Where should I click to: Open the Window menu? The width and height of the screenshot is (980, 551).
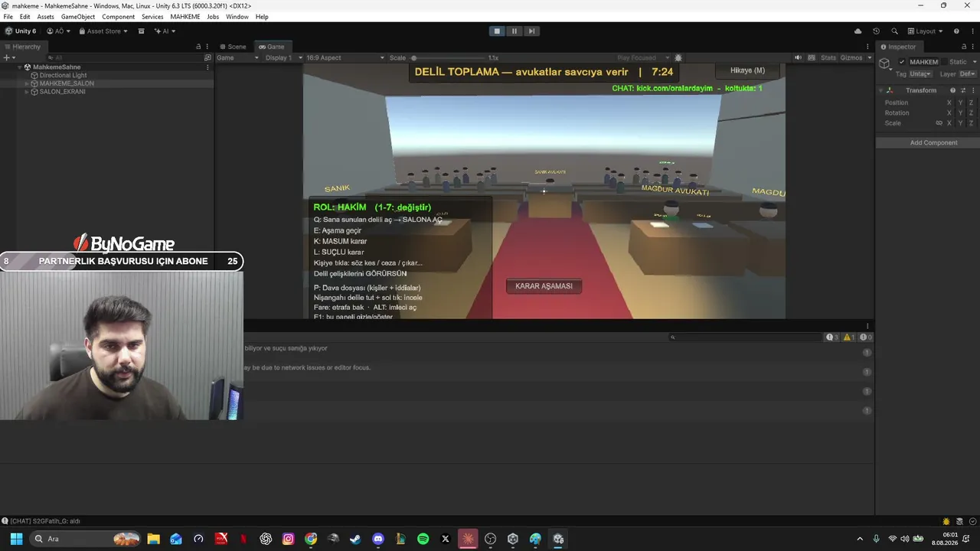click(237, 17)
